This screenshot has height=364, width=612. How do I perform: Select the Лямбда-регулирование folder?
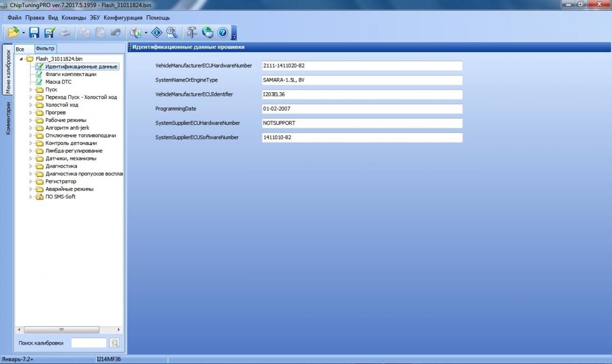[x=74, y=151]
